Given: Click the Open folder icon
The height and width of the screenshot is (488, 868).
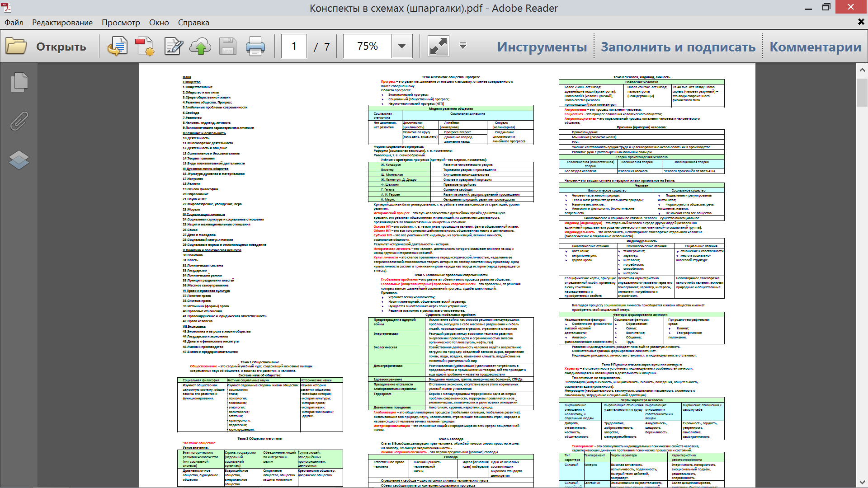Looking at the screenshot, I should pyautogui.click(x=16, y=46).
